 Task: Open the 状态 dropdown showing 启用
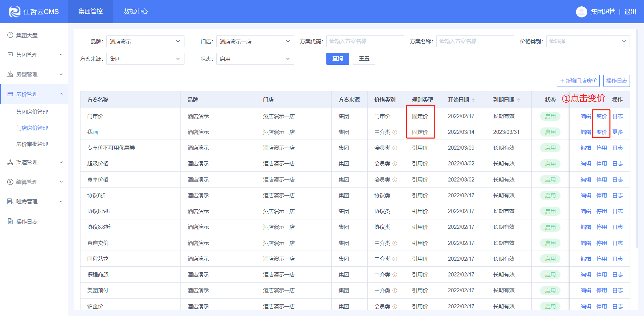click(x=255, y=59)
